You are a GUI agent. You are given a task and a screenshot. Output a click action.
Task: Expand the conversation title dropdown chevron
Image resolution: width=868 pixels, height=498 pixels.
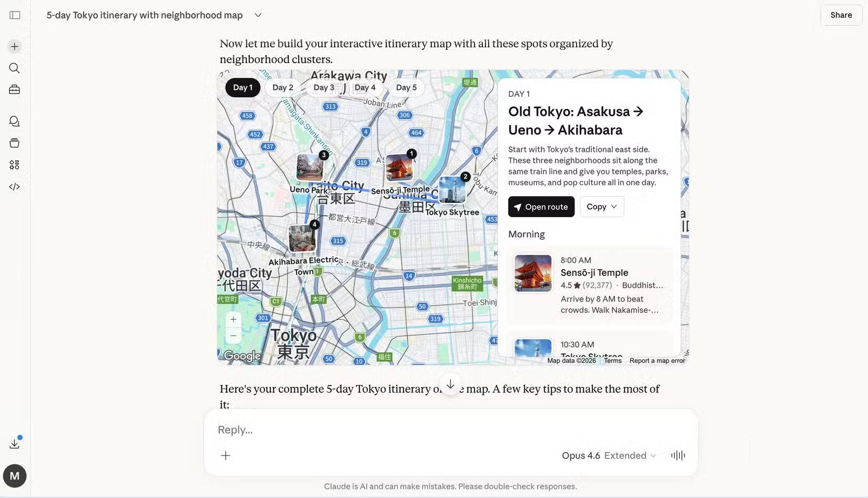click(258, 15)
